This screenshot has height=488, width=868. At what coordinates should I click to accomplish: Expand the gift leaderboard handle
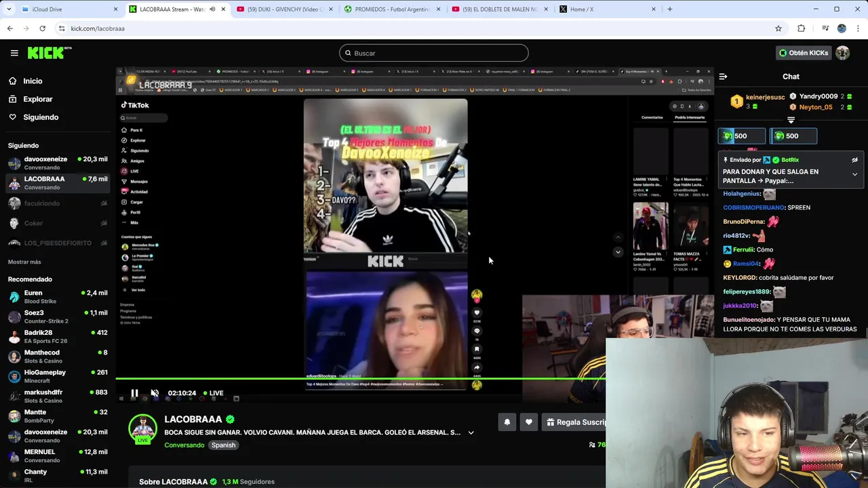791,121
